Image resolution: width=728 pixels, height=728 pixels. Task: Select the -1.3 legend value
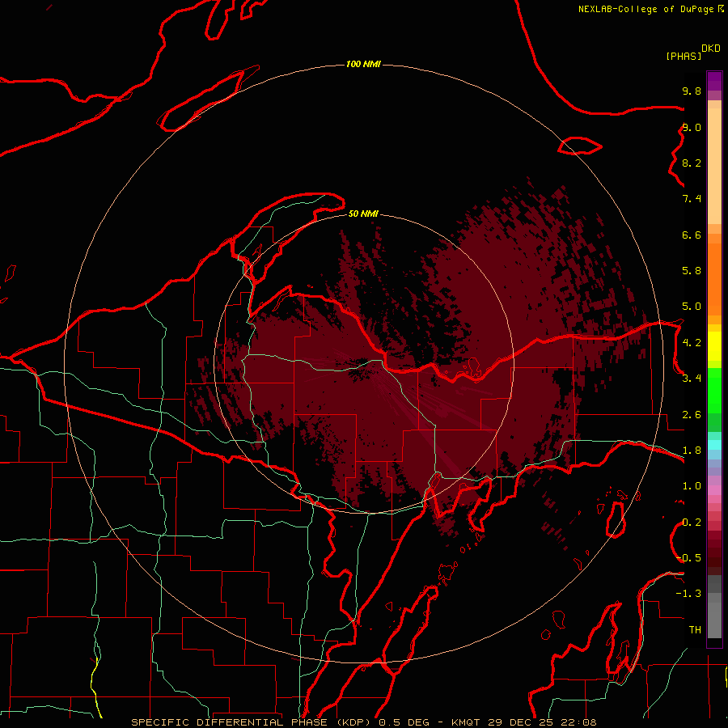tap(688, 594)
